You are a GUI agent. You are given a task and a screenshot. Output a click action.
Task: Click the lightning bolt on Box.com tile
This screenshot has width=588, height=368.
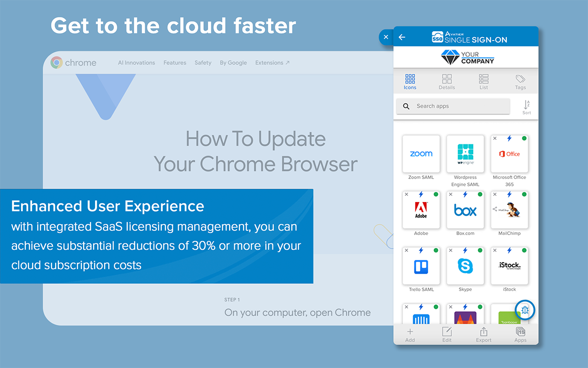[465, 195]
